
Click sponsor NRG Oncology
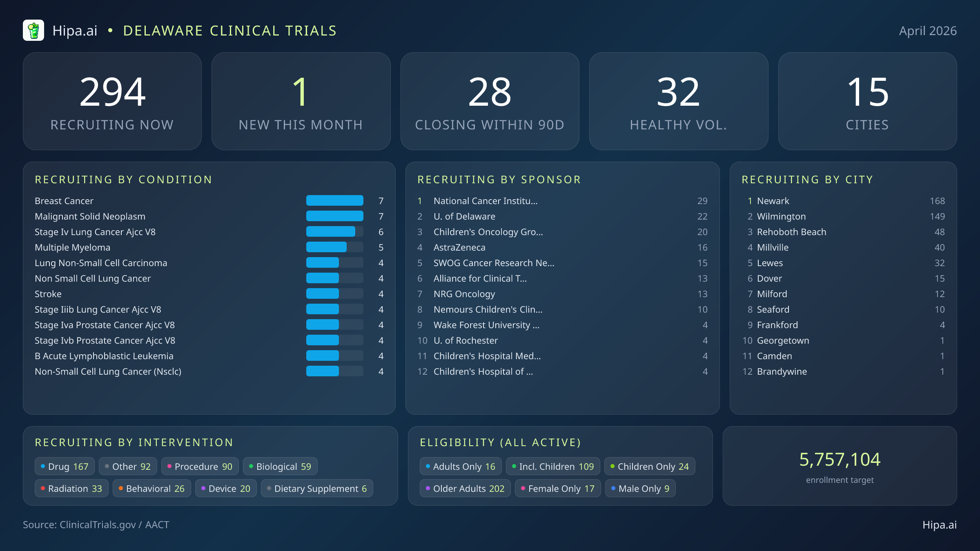562,294
